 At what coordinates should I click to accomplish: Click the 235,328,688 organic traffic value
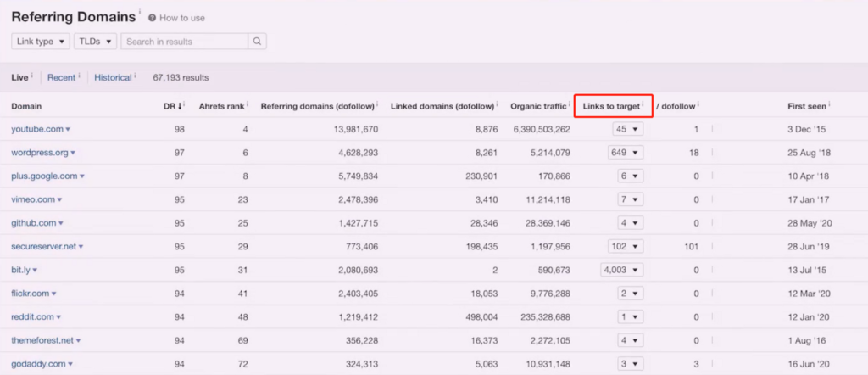[545, 316]
